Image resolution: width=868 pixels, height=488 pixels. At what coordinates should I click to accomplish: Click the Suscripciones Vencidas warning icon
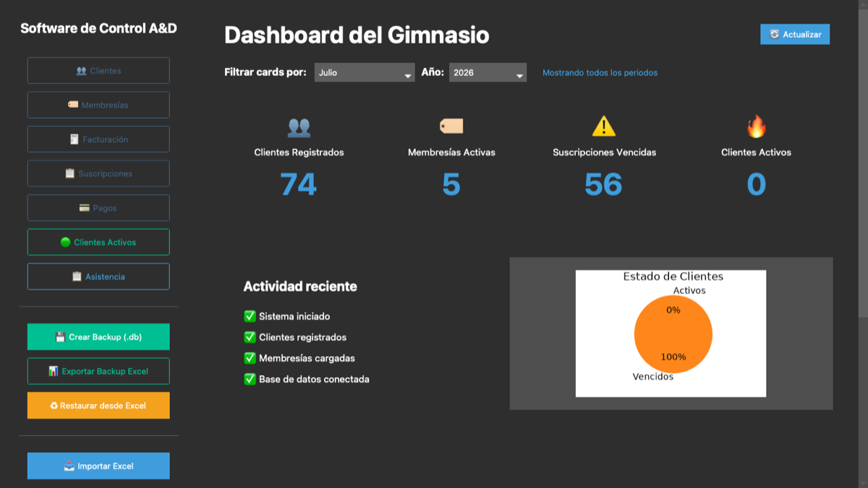click(604, 126)
